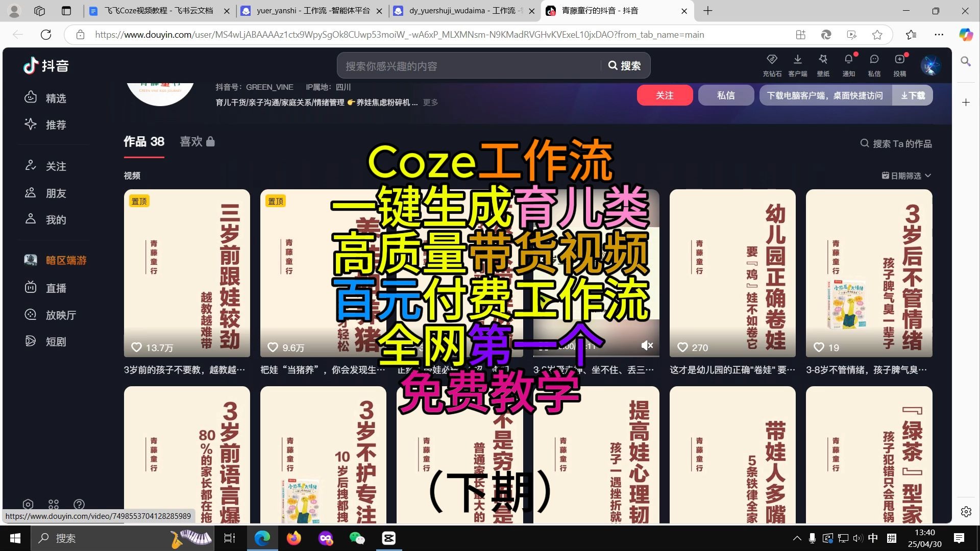Open browser settings and more menu

939,35
